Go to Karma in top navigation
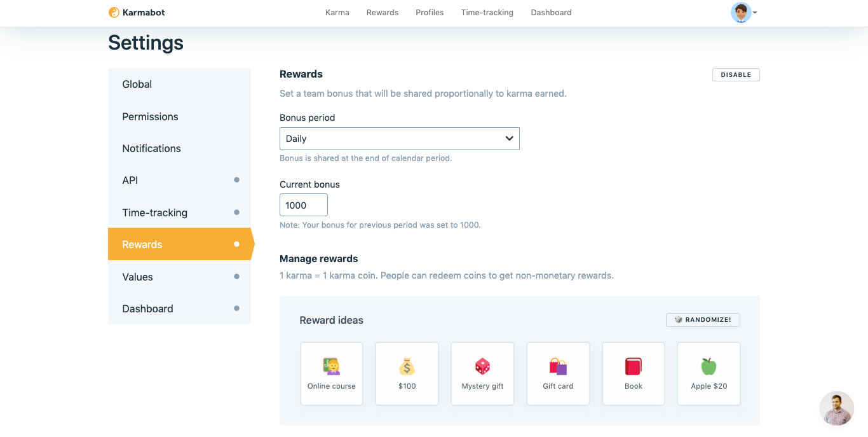Screen dimensions: 868x437 click(337, 13)
